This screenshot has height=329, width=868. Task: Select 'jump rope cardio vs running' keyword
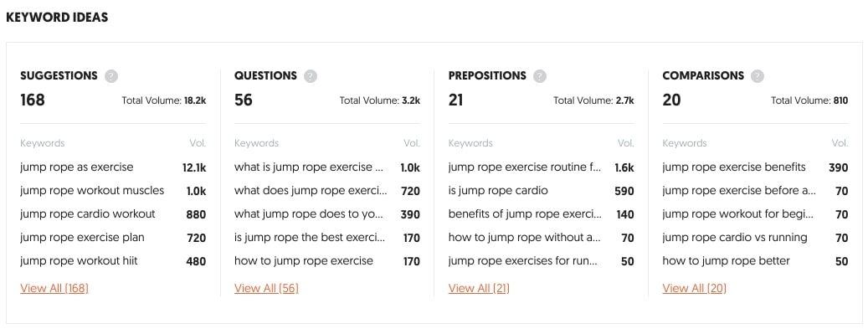click(735, 238)
